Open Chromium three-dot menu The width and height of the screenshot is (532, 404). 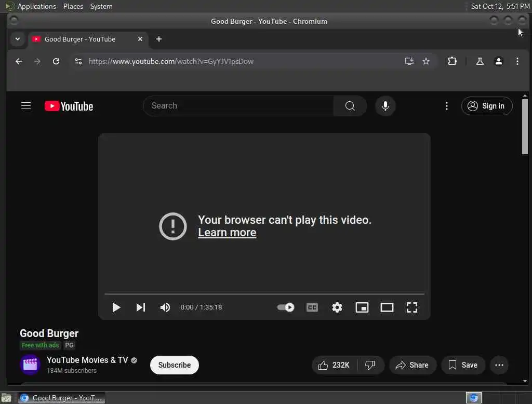tap(517, 61)
